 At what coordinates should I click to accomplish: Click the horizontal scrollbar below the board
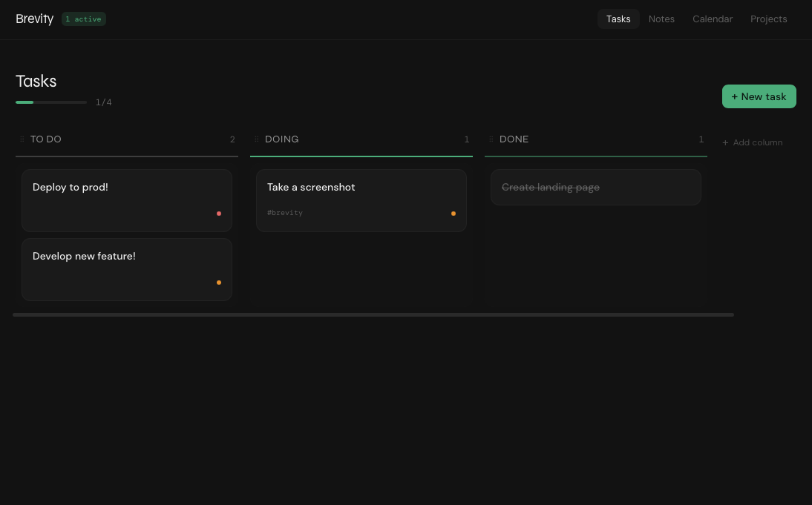pos(373,314)
